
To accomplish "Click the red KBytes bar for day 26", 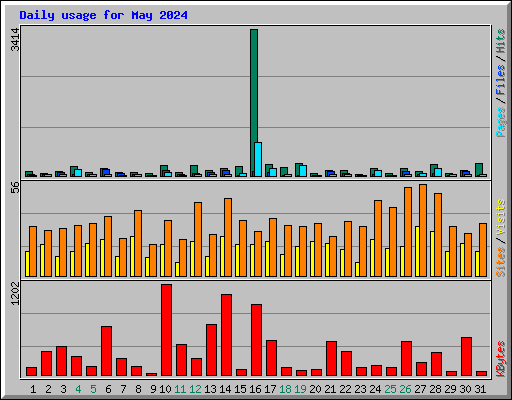I will click(406, 358).
